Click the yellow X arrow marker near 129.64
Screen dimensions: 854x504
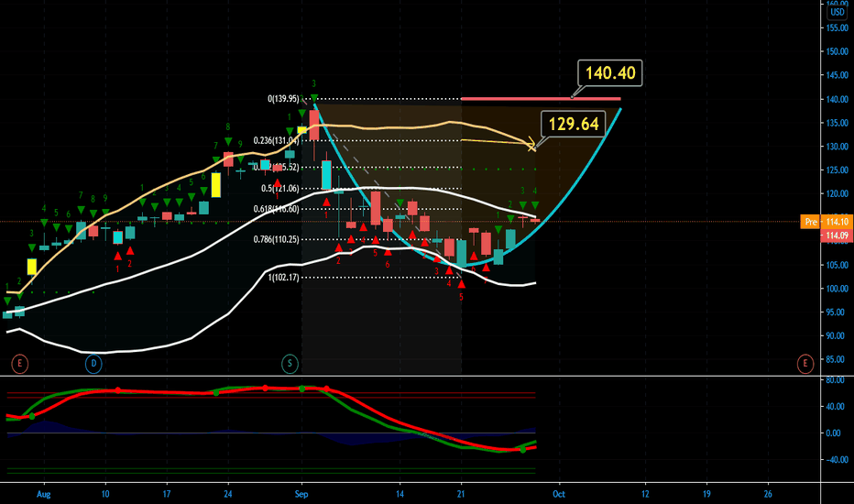click(531, 146)
